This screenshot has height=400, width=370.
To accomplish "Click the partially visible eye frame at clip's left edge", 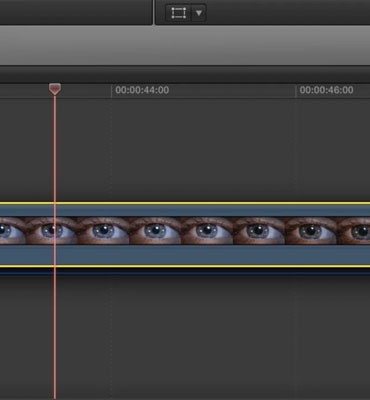I will (13, 231).
